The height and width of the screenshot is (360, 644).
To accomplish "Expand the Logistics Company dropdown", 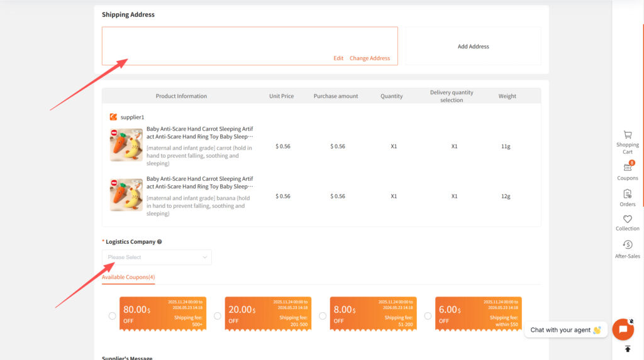I will (157, 257).
